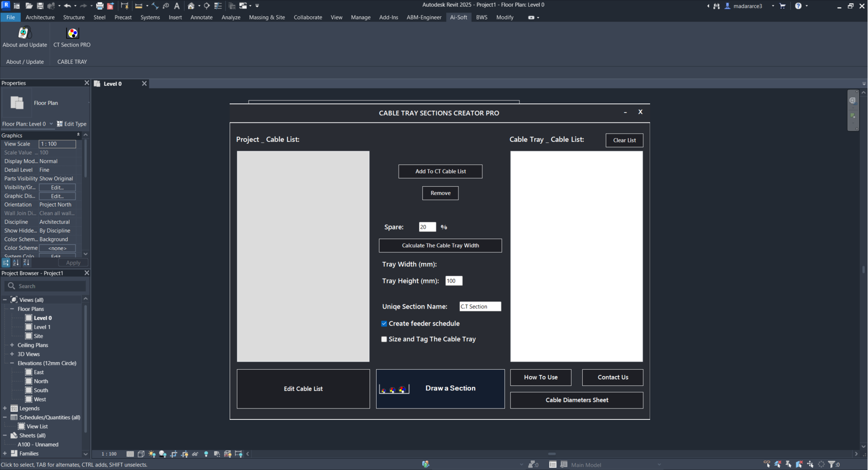Open Detail Level icon in view control bar

(x=130, y=454)
